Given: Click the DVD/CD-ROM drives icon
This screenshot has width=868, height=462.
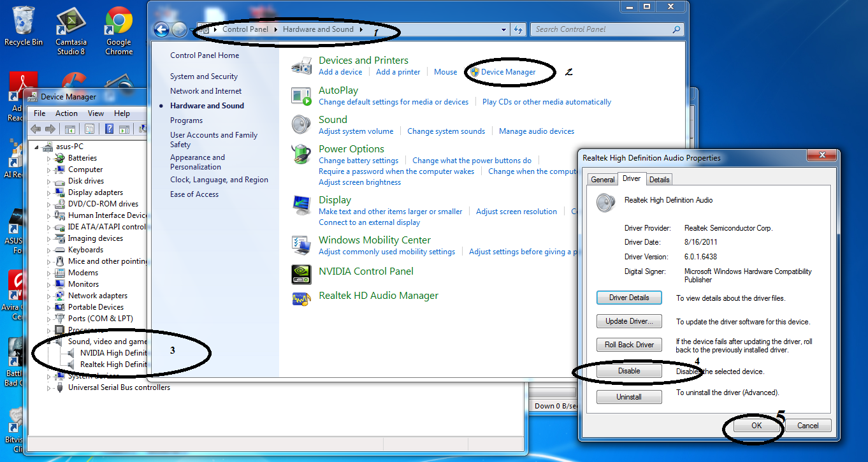Looking at the screenshot, I should pos(60,204).
